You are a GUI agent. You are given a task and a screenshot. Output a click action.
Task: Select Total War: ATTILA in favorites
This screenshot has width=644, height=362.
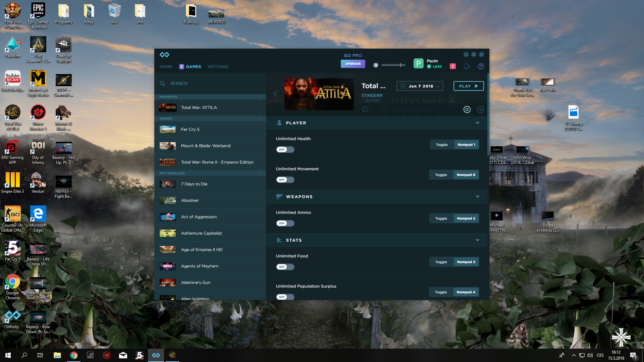(x=210, y=108)
